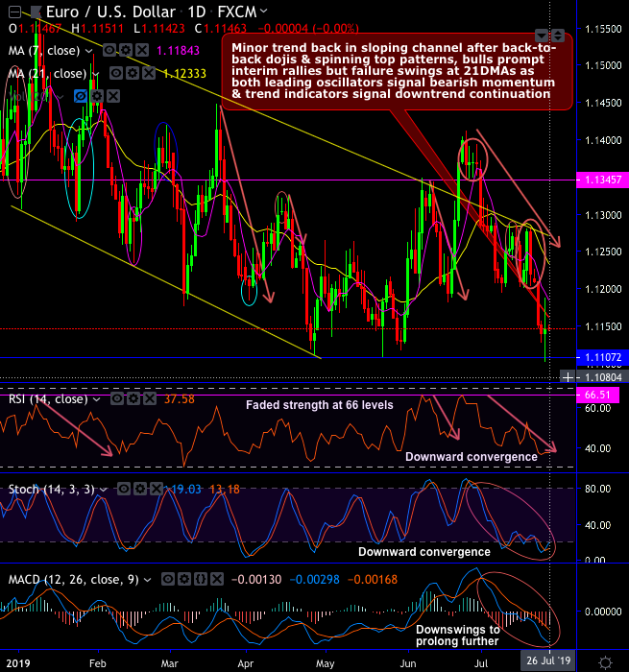Open chart settings gear beside the time axis
The width and height of the screenshot is (629, 672).
point(605,662)
